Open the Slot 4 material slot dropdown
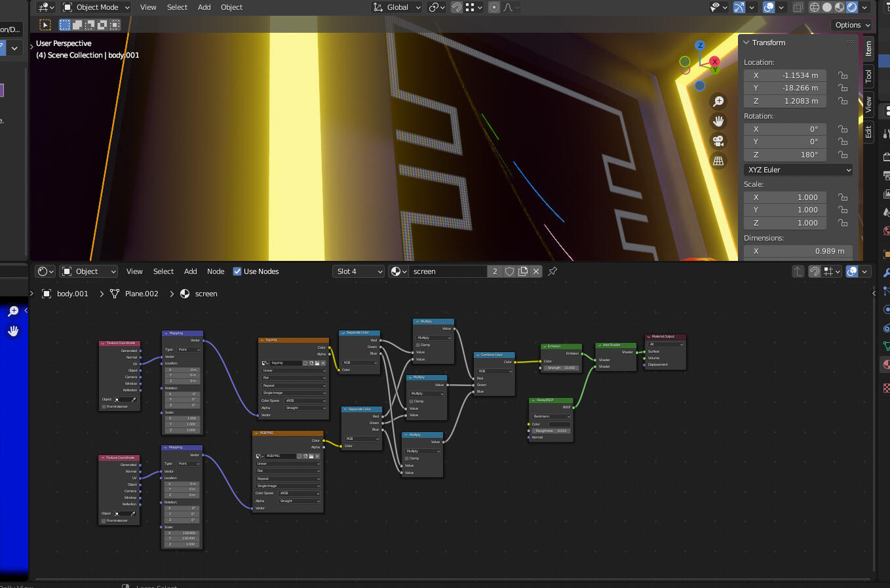 click(x=358, y=271)
